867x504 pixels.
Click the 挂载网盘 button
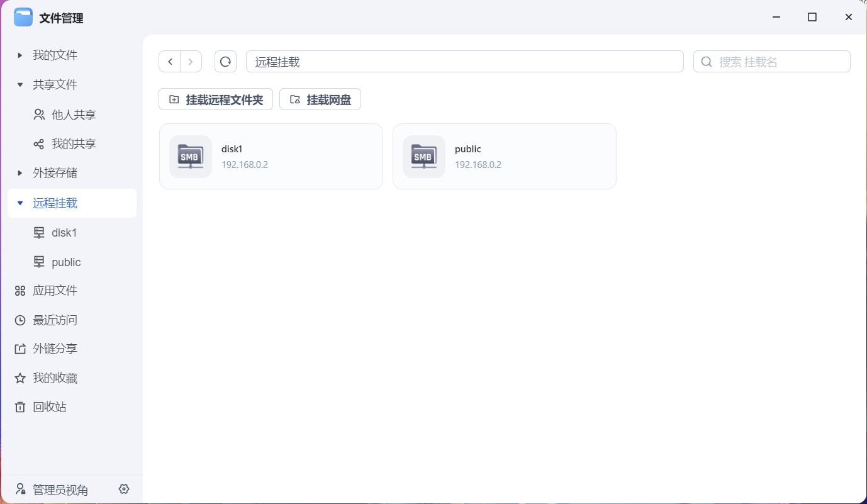(x=320, y=99)
